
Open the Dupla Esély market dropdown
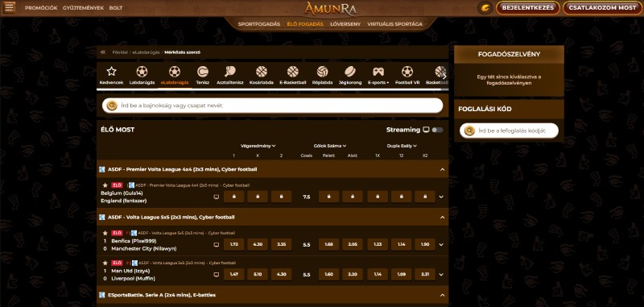[402, 146]
